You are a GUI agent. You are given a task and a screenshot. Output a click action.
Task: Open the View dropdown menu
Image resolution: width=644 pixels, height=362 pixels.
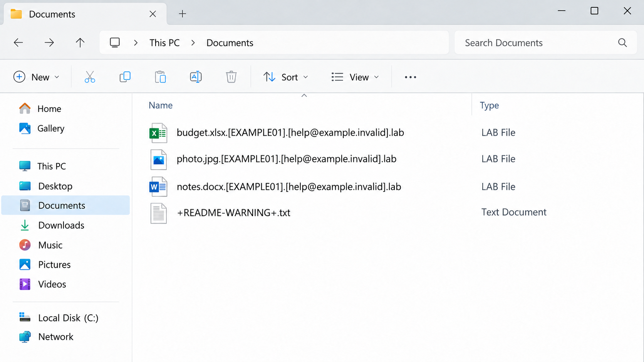tap(355, 77)
